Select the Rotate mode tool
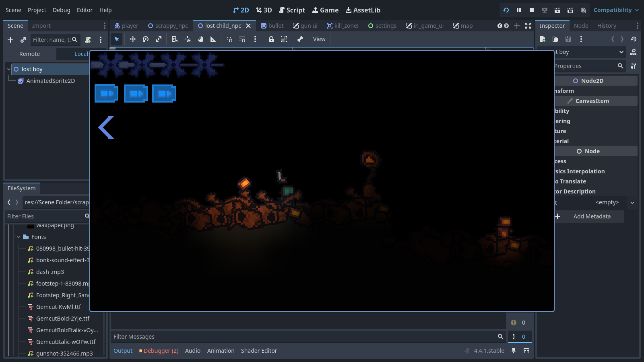The image size is (644, 362). 146,39
